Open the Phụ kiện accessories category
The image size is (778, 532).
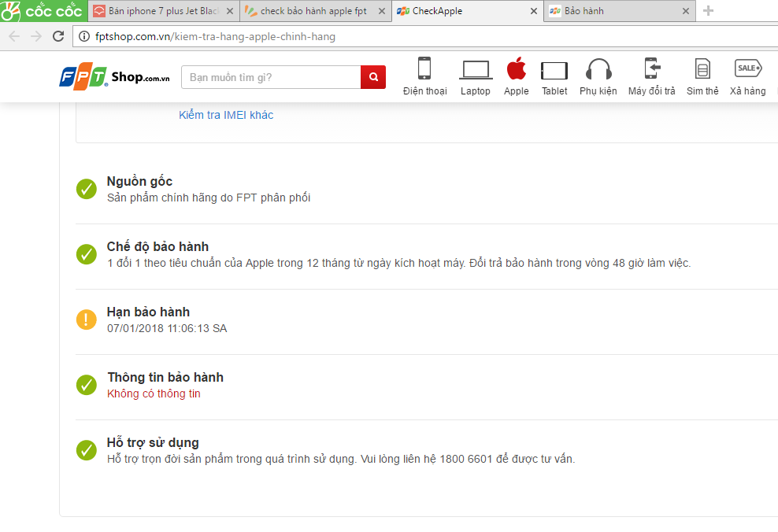(598, 76)
